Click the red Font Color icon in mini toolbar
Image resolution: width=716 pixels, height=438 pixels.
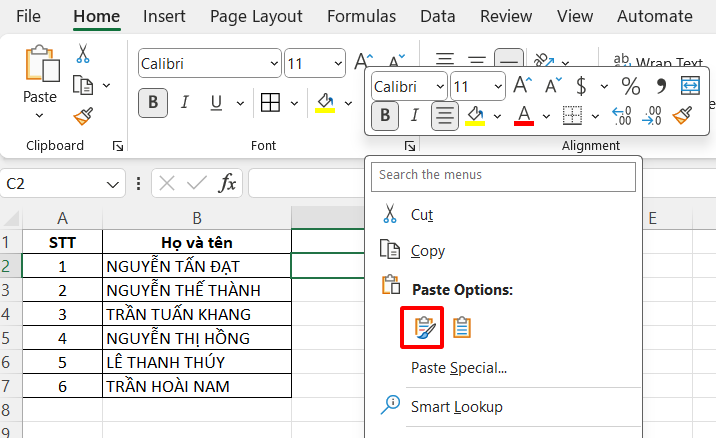click(x=524, y=116)
